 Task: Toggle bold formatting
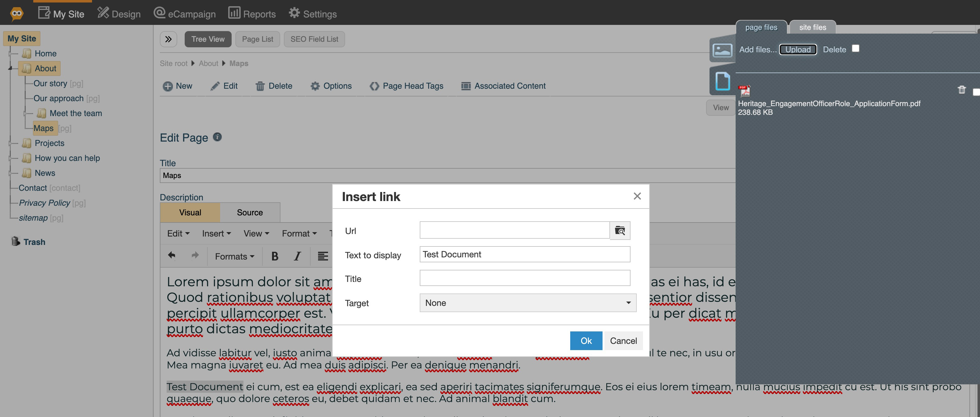coord(275,256)
